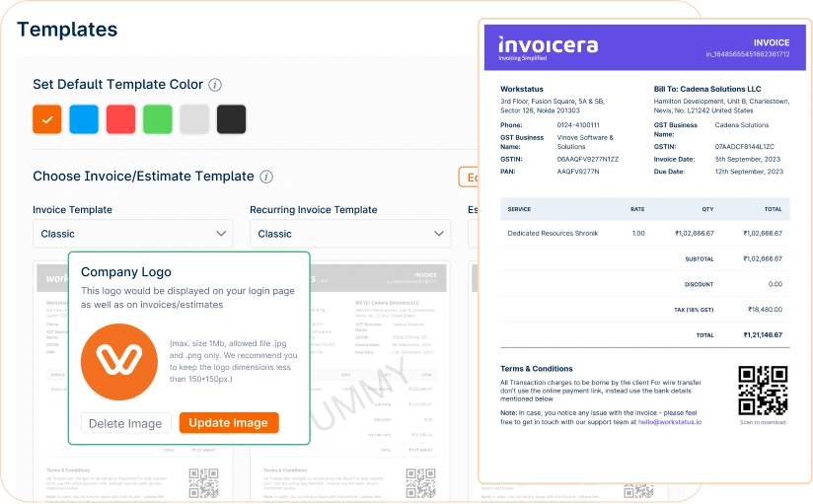The height and width of the screenshot is (504, 813).
Task: Click the Invoice Template label
Action: click(73, 209)
